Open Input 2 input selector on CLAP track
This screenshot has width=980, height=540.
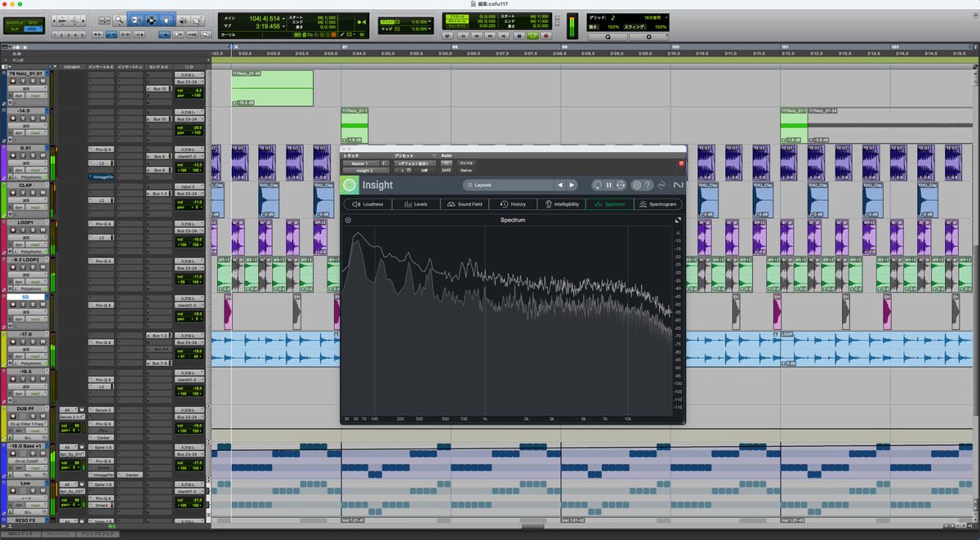pyautogui.click(x=189, y=186)
